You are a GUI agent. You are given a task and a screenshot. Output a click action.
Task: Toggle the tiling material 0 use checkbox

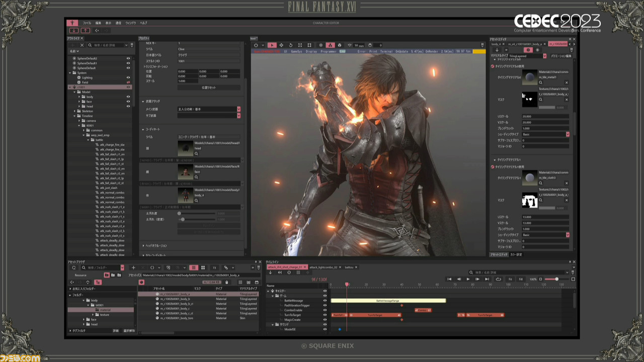(x=493, y=66)
